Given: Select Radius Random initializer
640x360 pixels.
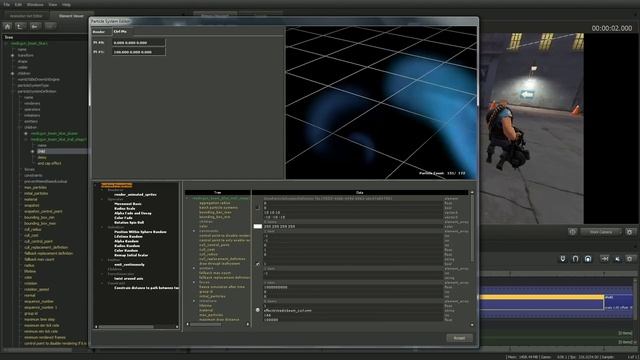Looking at the screenshot, I should tap(127, 246).
